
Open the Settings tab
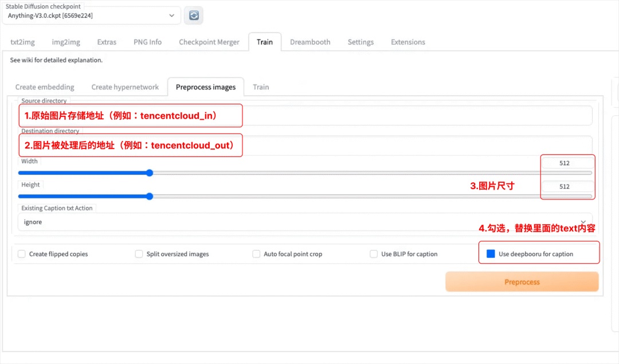pyautogui.click(x=361, y=42)
